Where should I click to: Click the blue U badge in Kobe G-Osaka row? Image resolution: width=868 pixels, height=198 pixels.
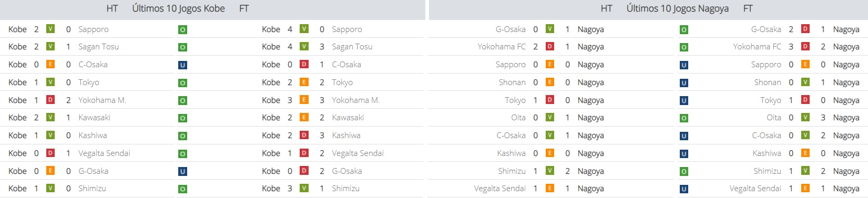(182, 171)
